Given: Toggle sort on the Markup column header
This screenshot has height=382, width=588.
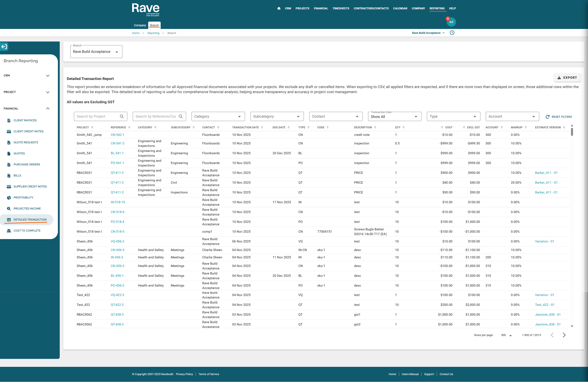Looking at the screenshot, I should coord(516,127).
